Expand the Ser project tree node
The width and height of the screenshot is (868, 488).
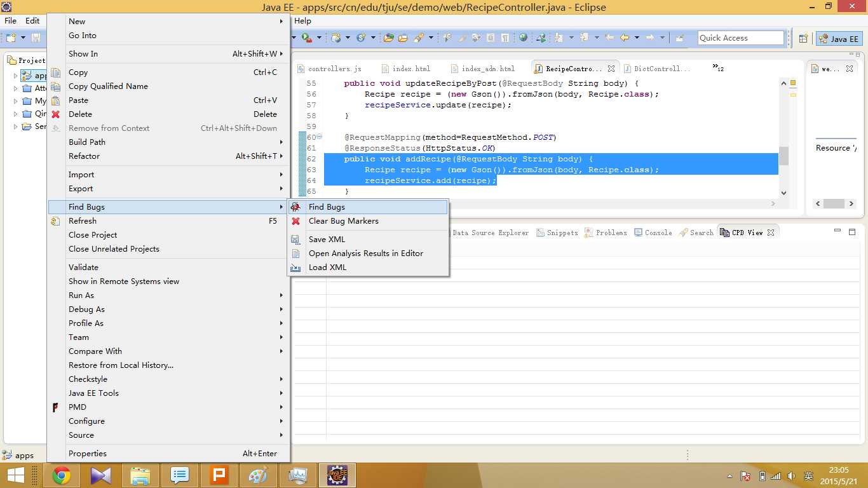coord(16,126)
